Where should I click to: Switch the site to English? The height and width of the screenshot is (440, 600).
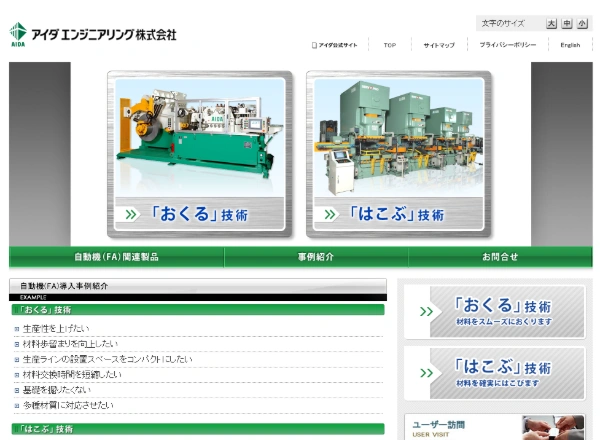pos(570,45)
